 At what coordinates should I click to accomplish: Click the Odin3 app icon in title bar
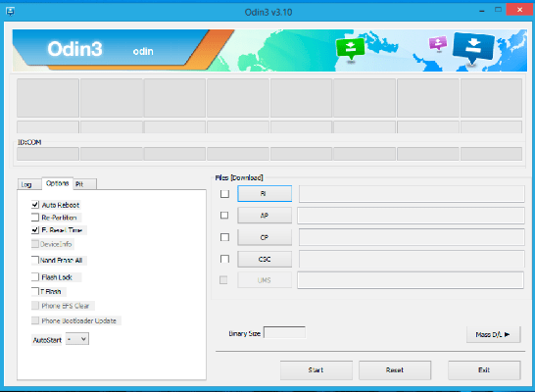(x=10, y=12)
